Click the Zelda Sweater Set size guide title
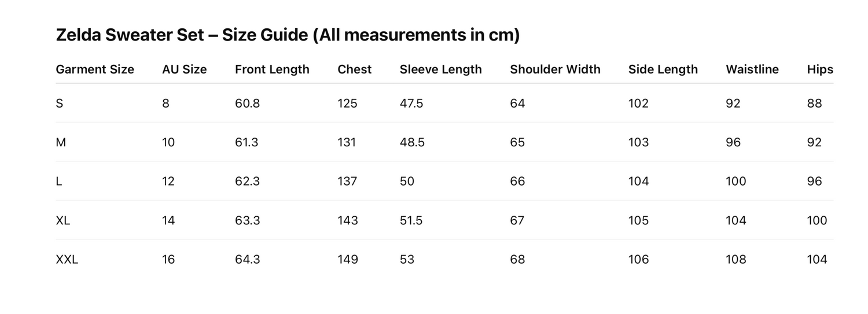The height and width of the screenshot is (314, 868). click(288, 35)
